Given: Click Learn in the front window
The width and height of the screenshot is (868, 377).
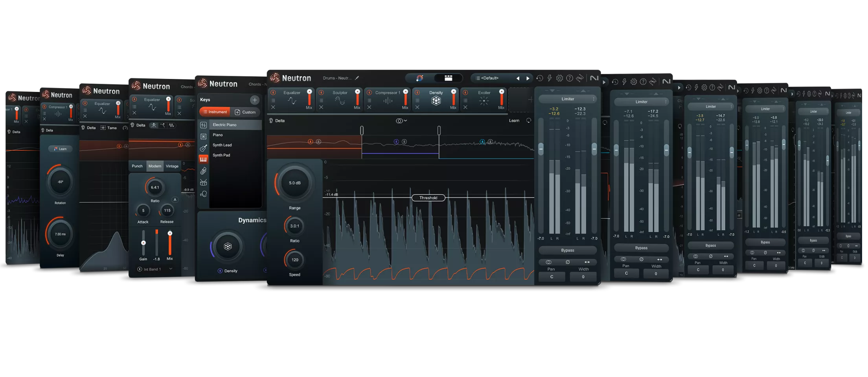Looking at the screenshot, I should tap(514, 121).
